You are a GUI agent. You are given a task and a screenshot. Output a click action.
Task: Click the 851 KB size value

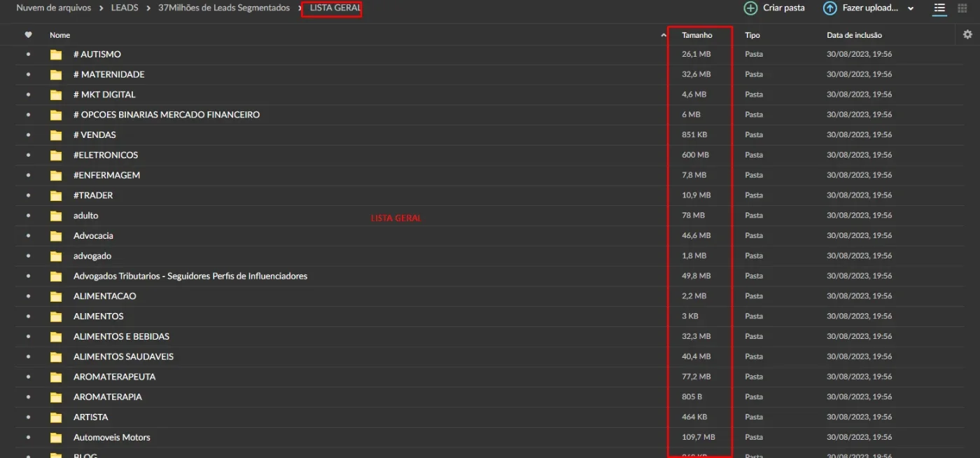tap(694, 134)
